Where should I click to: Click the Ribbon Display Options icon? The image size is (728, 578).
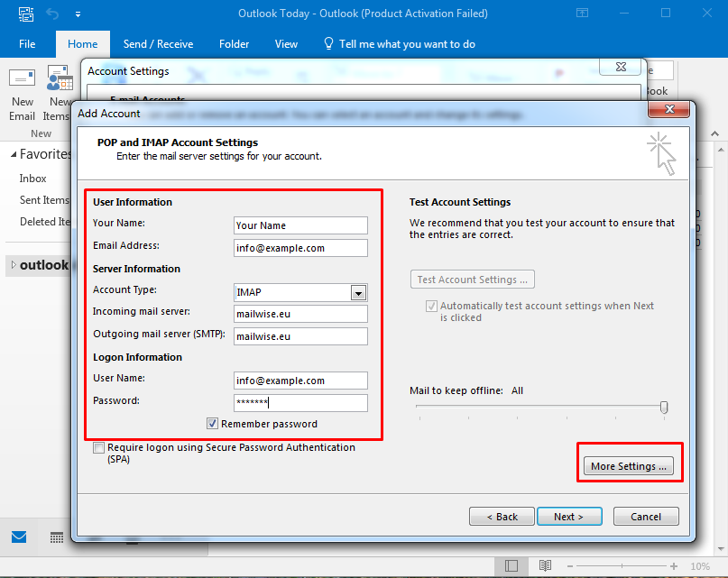pos(582,13)
